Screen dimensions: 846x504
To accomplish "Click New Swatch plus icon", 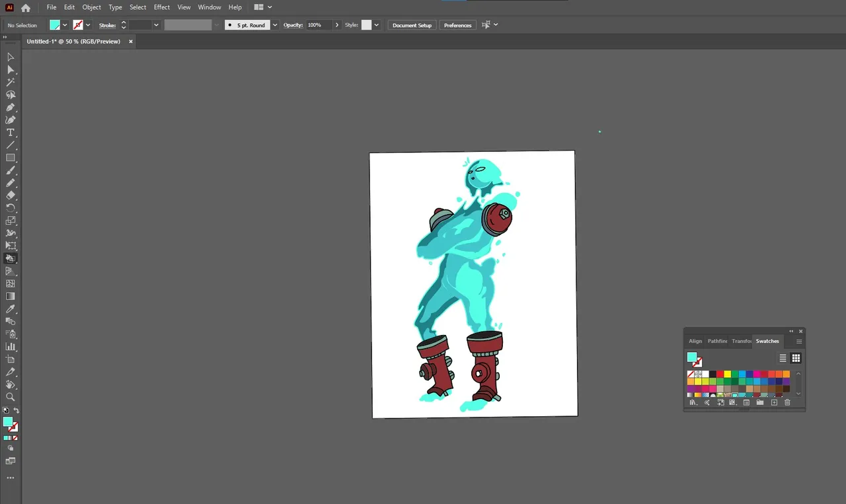I will point(774,402).
